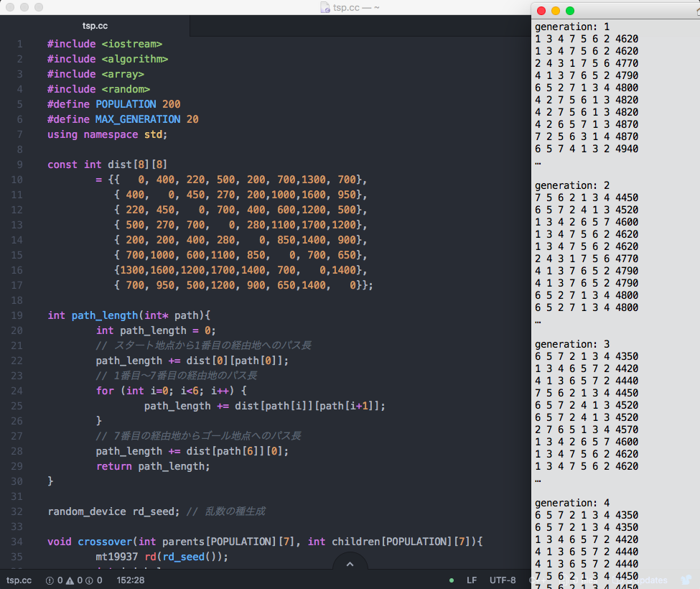Viewport: 700px width, 589px height.
Task: Click line number 9 in the gutter
Action: pos(20,164)
